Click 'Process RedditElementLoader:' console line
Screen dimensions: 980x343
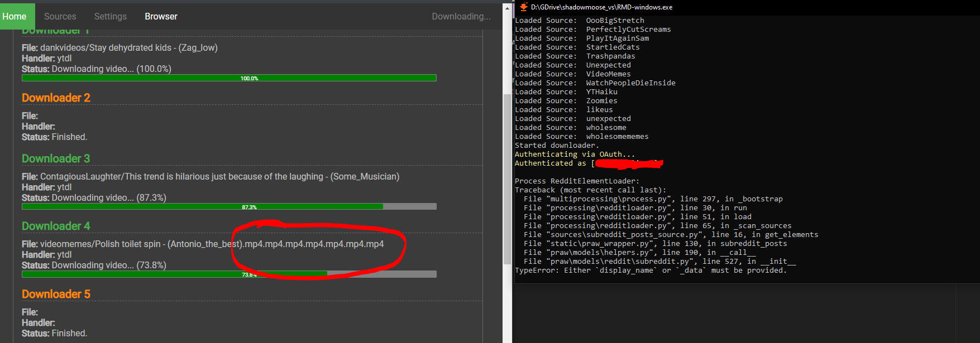pyautogui.click(x=577, y=181)
